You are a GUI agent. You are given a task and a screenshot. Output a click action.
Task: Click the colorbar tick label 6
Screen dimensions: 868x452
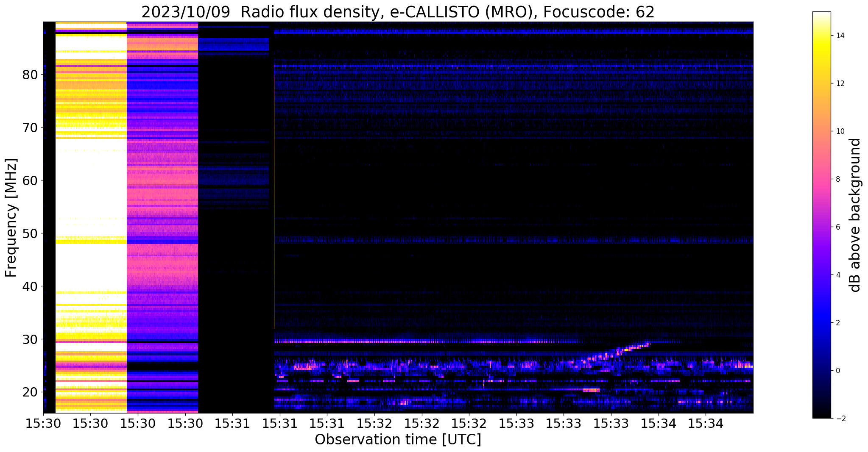[837, 227]
